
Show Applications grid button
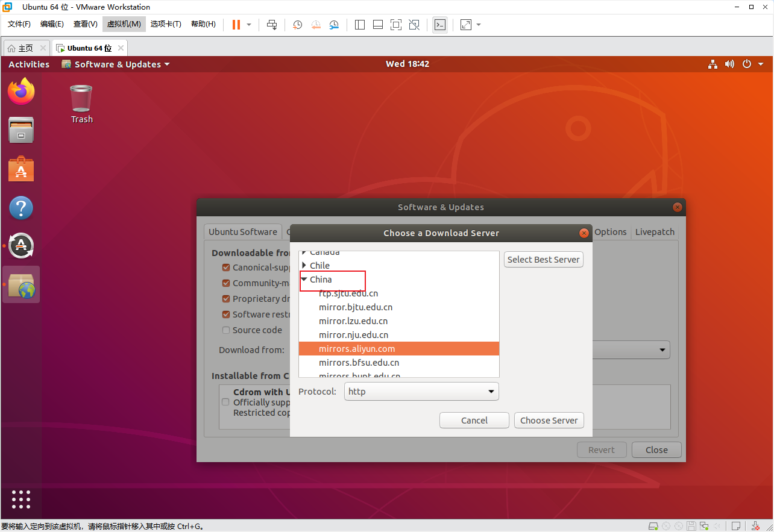[x=21, y=499]
